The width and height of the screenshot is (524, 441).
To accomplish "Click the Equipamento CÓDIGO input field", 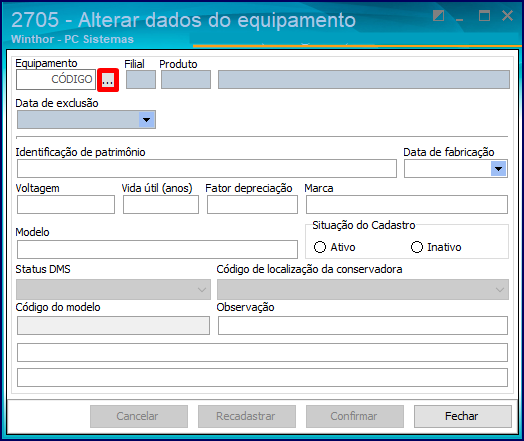I will tap(56, 80).
